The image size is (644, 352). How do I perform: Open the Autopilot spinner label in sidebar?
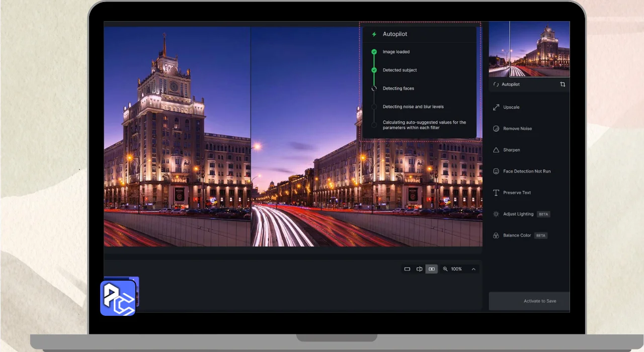510,84
